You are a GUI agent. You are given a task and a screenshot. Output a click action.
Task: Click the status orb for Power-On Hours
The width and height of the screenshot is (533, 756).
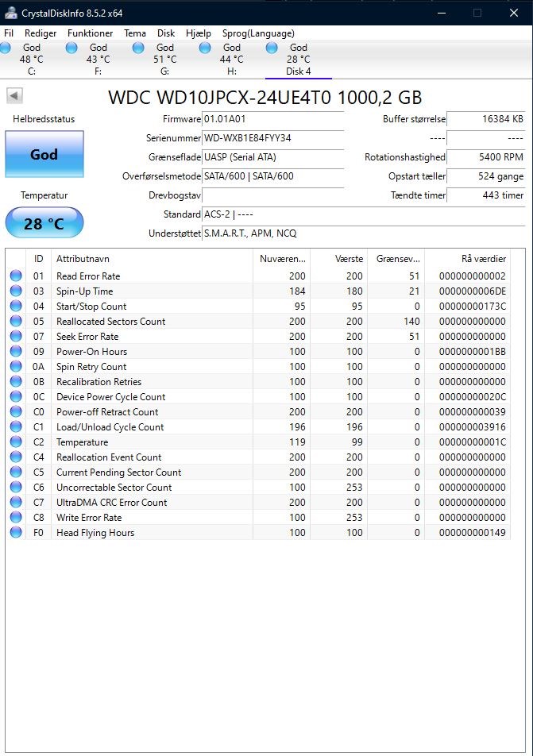click(x=16, y=351)
